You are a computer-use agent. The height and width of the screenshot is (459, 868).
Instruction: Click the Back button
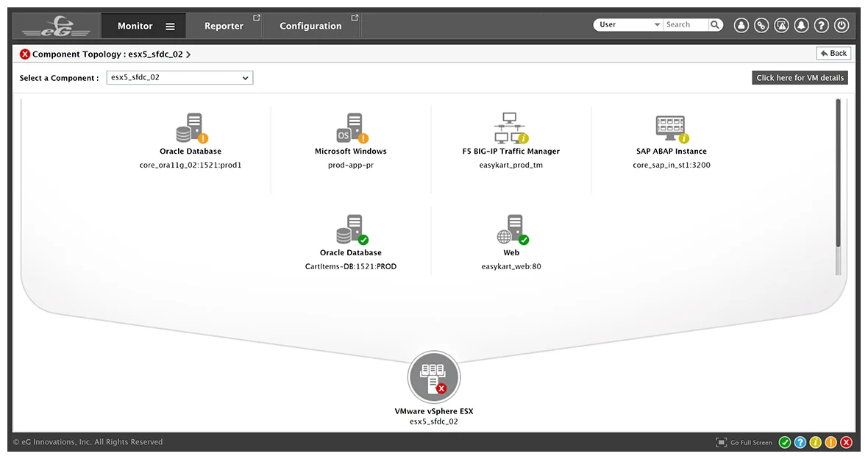[x=833, y=53]
